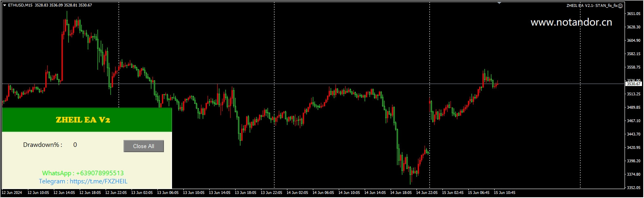Click the 12 Jun 18:05 time label
Image resolution: width=644 pixels, height=198 pixels.
[90, 193]
